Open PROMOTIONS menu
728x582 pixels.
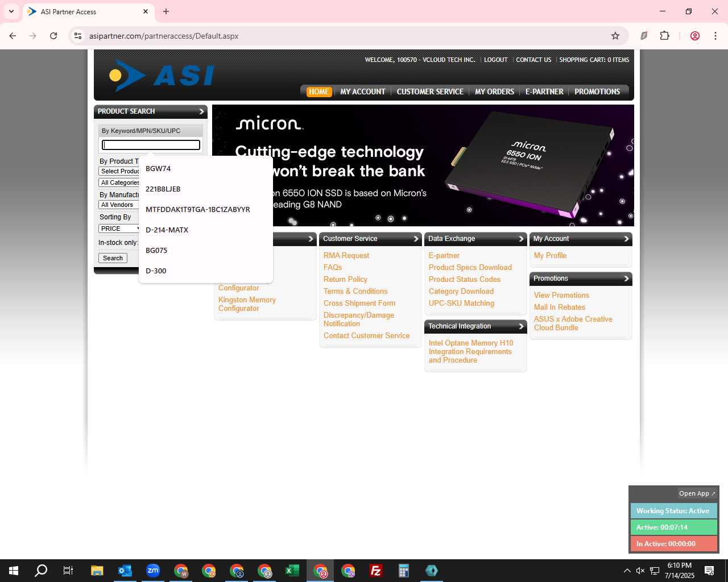[x=597, y=92]
